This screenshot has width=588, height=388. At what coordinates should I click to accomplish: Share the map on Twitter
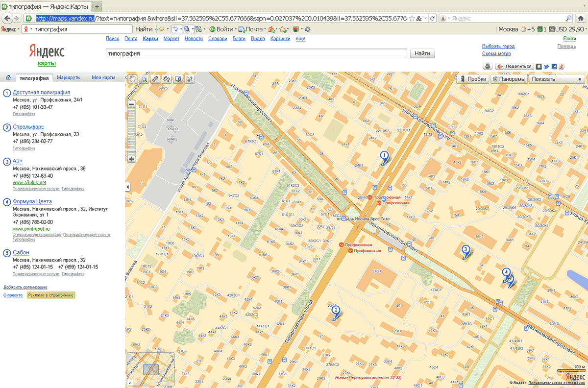coord(546,66)
